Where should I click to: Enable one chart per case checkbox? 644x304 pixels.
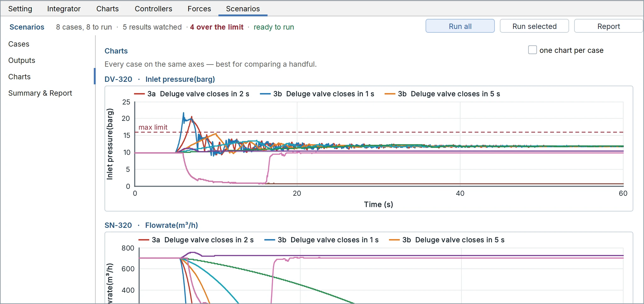[533, 50]
